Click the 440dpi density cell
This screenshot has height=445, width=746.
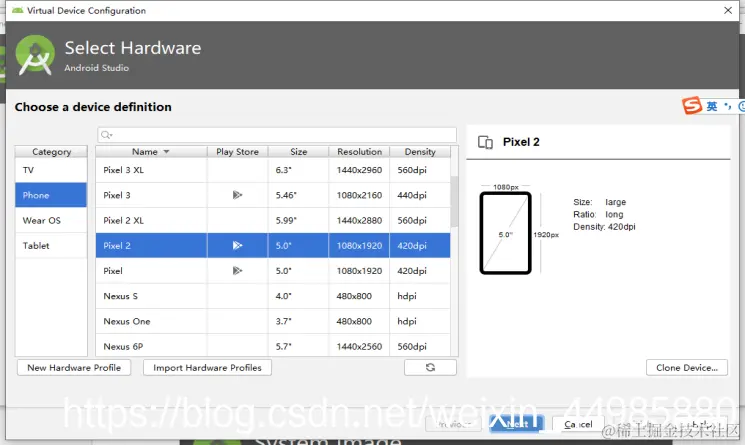tap(420, 195)
